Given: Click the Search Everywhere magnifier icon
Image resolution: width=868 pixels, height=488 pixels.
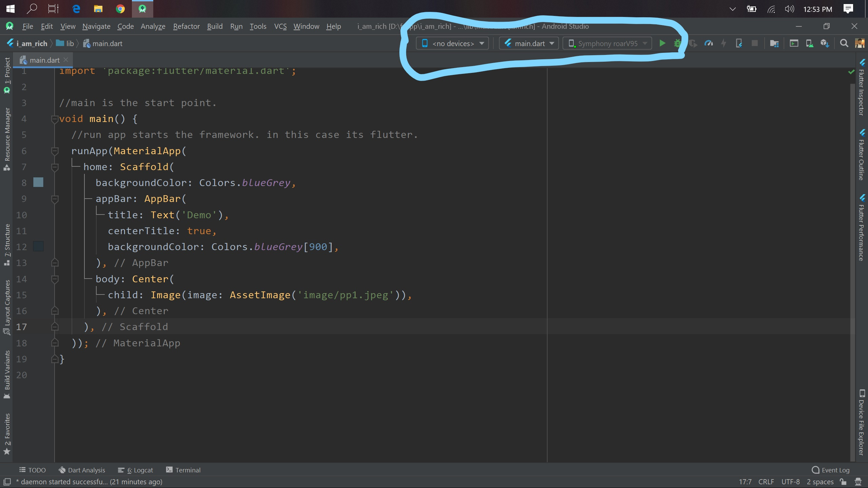Looking at the screenshot, I should coord(844,43).
